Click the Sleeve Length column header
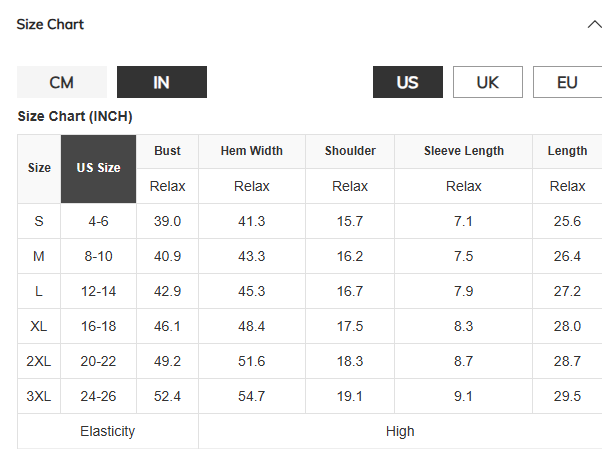Screen dimensions: 602x453 coord(463,151)
